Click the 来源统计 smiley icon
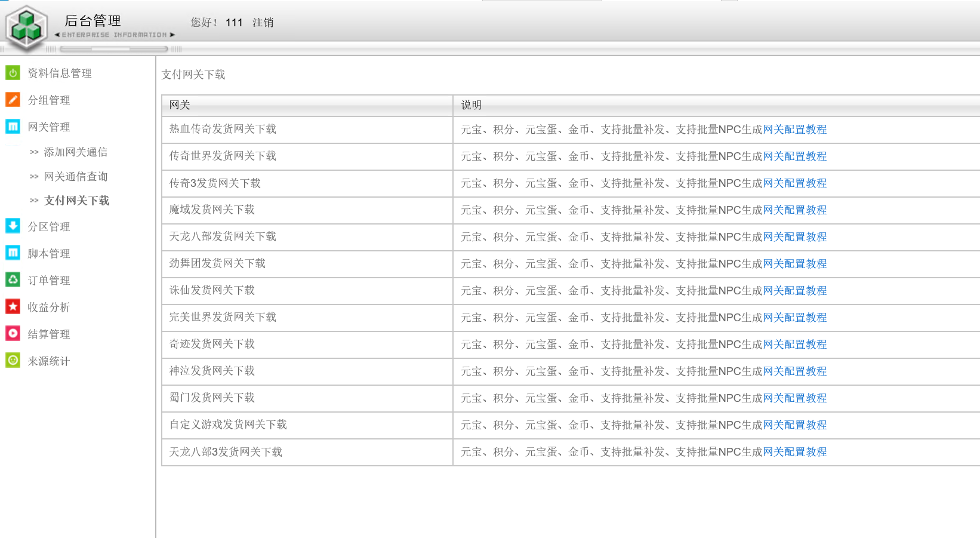Viewport: 980px width, 538px height. pyautogui.click(x=13, y=360)
